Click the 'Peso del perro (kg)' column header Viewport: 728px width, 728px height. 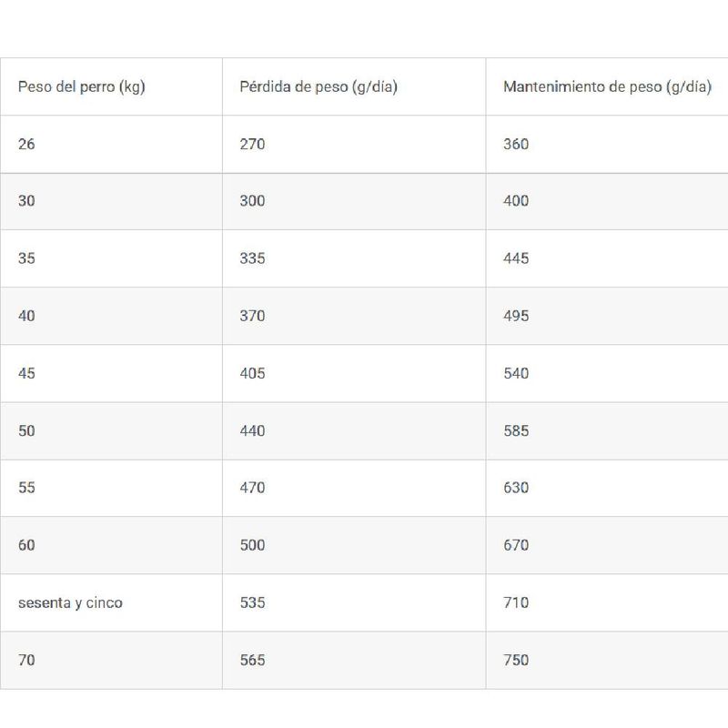pyautogui.click(x=81, y=87)
